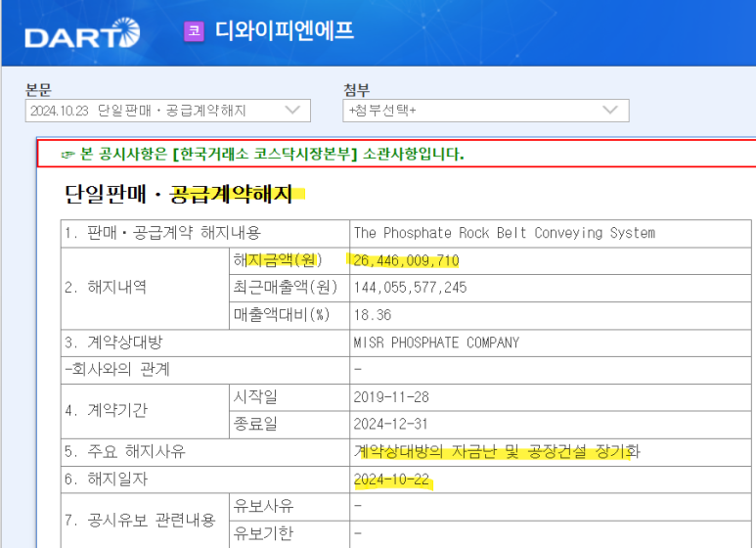The image size is (756, 548).
Task: Click the label 유보사유
Action: coord(263,506)
